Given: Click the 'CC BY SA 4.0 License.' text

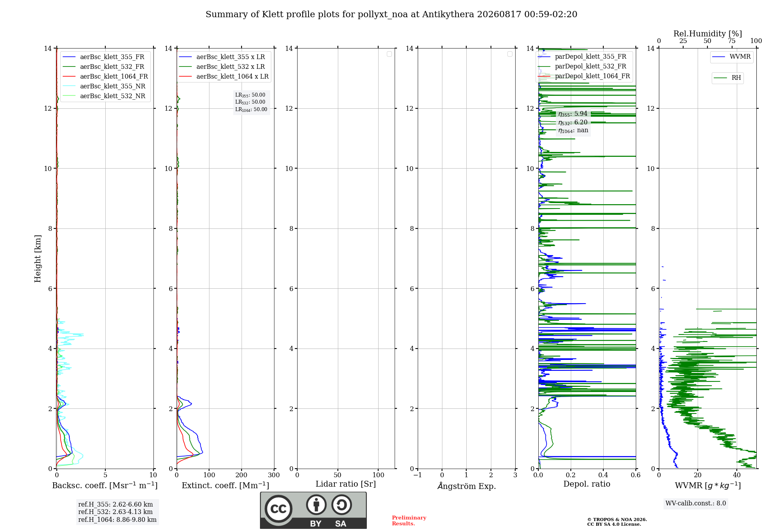Looking at the screenshot, I should [x=614, y=525].
